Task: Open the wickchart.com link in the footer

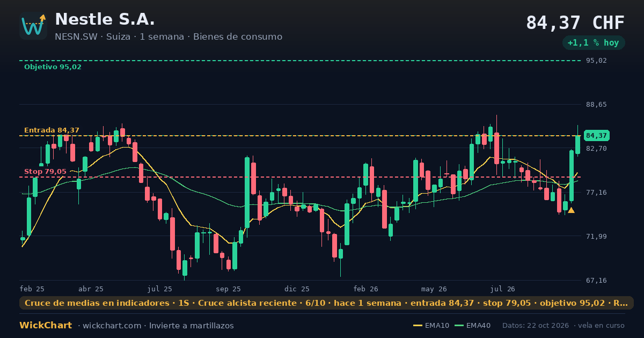Action: click(112, 326)
